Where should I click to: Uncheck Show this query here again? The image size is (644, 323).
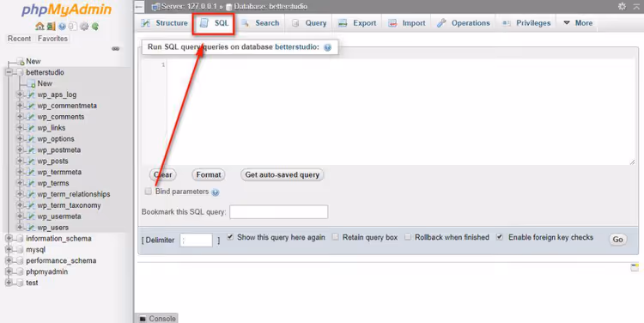pos(230,237)
